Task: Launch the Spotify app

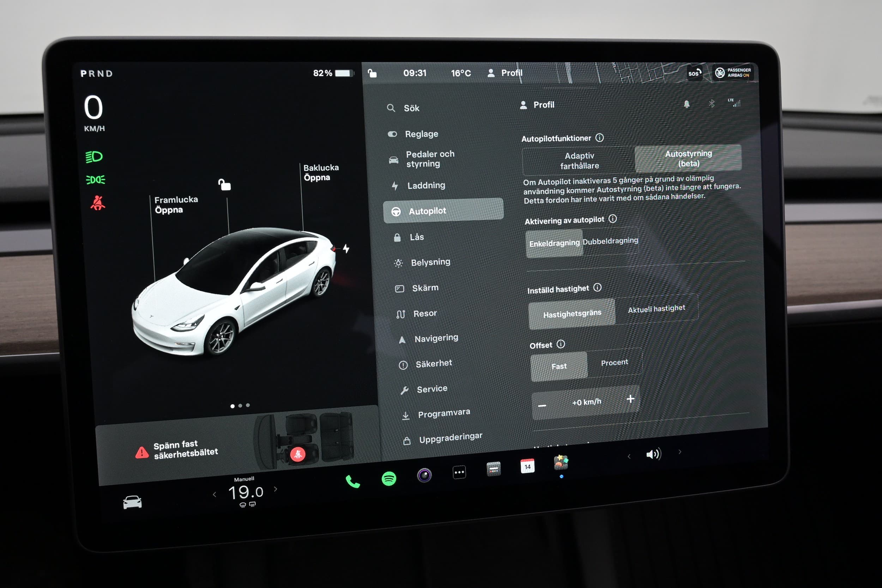Action: 388,479
